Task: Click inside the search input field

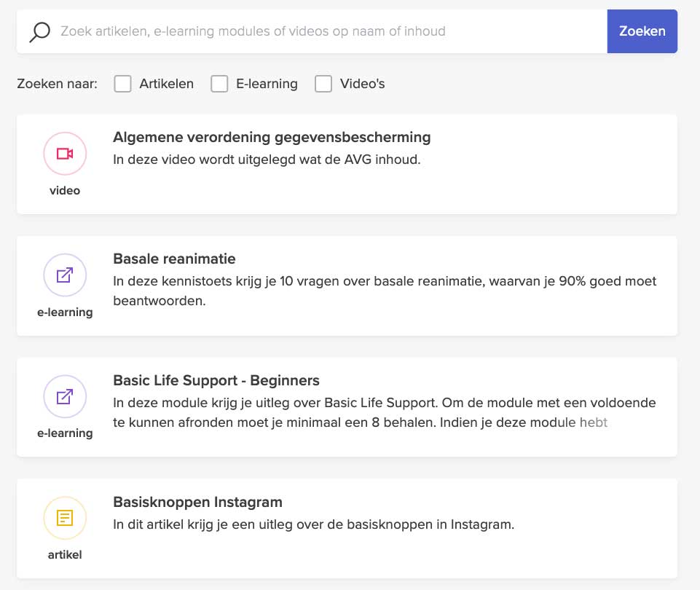Action: coord(291,31)
